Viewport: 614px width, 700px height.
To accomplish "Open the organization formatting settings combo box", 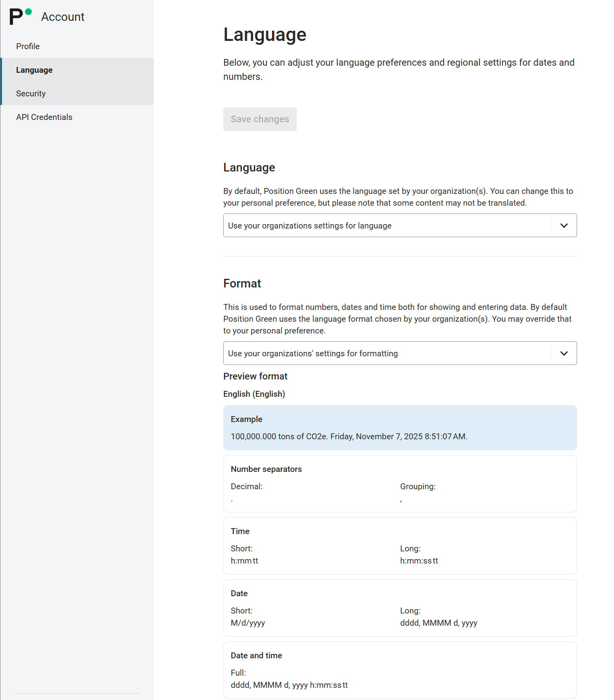I will 387,354.
